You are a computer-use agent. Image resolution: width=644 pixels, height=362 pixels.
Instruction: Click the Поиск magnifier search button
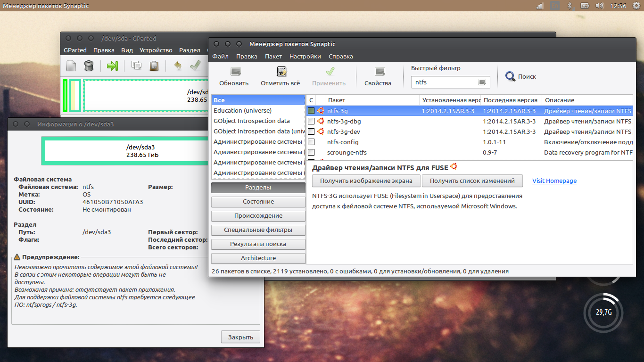520,76
